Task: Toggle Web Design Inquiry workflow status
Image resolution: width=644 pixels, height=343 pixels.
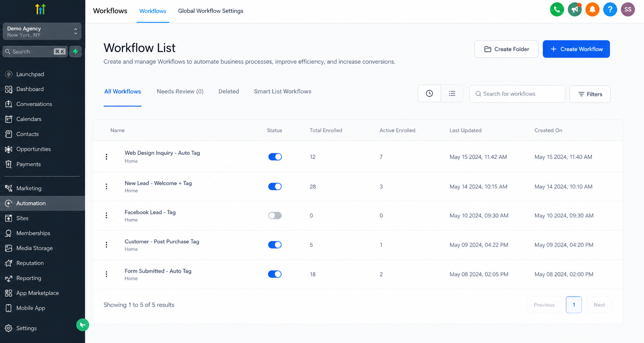Action: pos(275,157)
